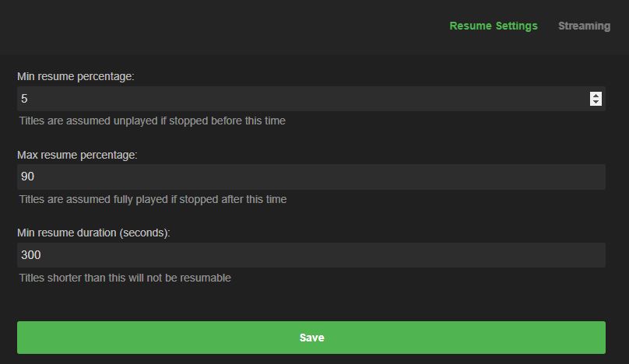
Task: Click the "Min resume percentage:" label
Action: point(76,76)
